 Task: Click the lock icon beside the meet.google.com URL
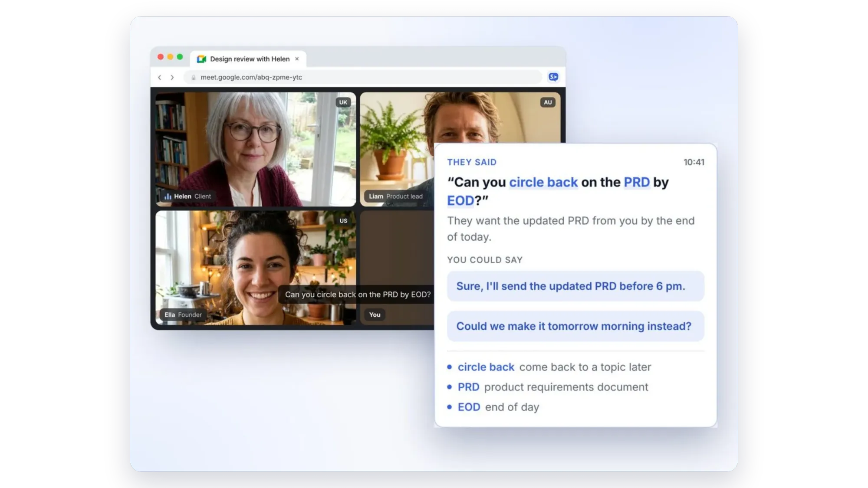(194, 77)
